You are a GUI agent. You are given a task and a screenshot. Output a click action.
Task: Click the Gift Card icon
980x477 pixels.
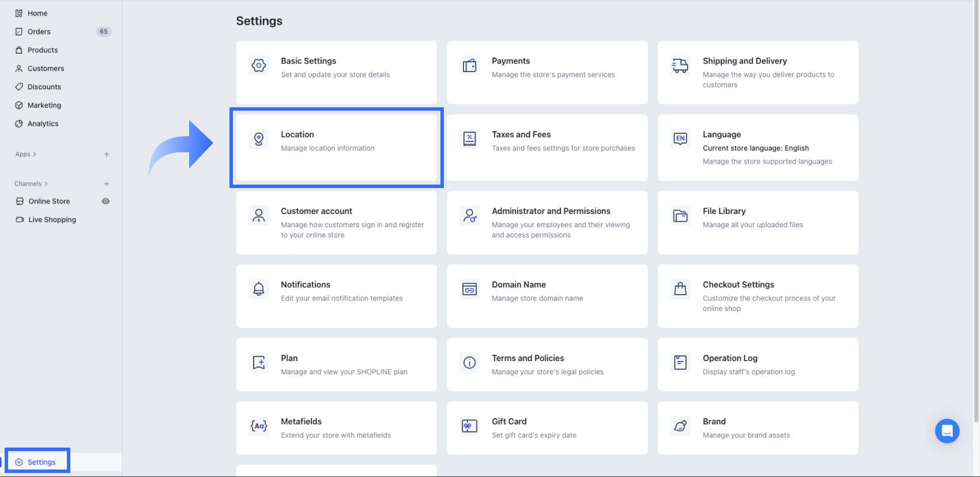click(x=470, y=426)
